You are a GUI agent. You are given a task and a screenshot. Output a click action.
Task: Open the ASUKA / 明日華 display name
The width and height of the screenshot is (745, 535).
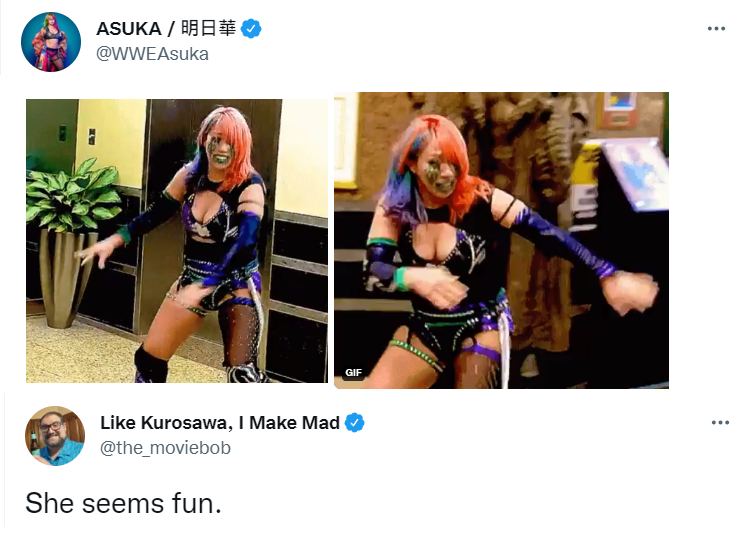(166, 29)
